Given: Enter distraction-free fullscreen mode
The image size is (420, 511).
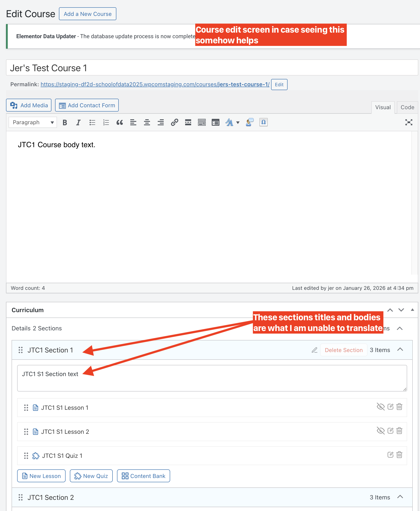Looking at the screenshot, I should click(x=409, y=122).
